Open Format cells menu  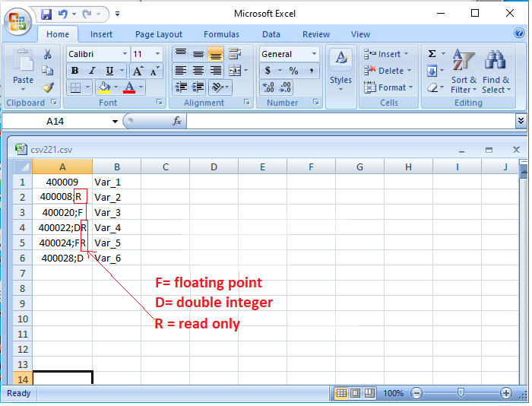[x=388, y=87]
